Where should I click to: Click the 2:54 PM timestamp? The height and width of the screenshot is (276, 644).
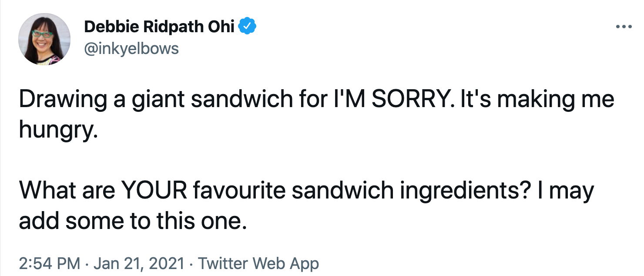pos(50,263)
